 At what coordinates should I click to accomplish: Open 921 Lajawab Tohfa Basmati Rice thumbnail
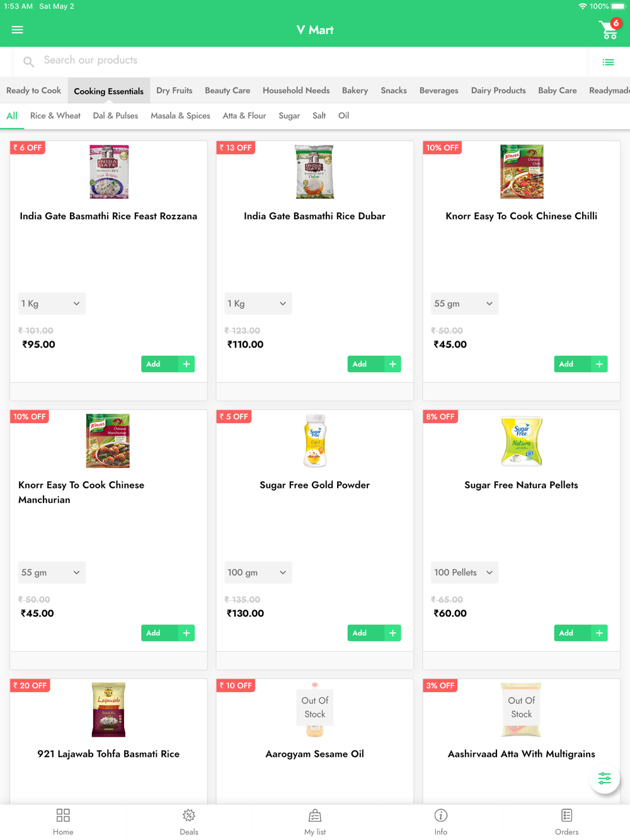click(x=108, y=710)
